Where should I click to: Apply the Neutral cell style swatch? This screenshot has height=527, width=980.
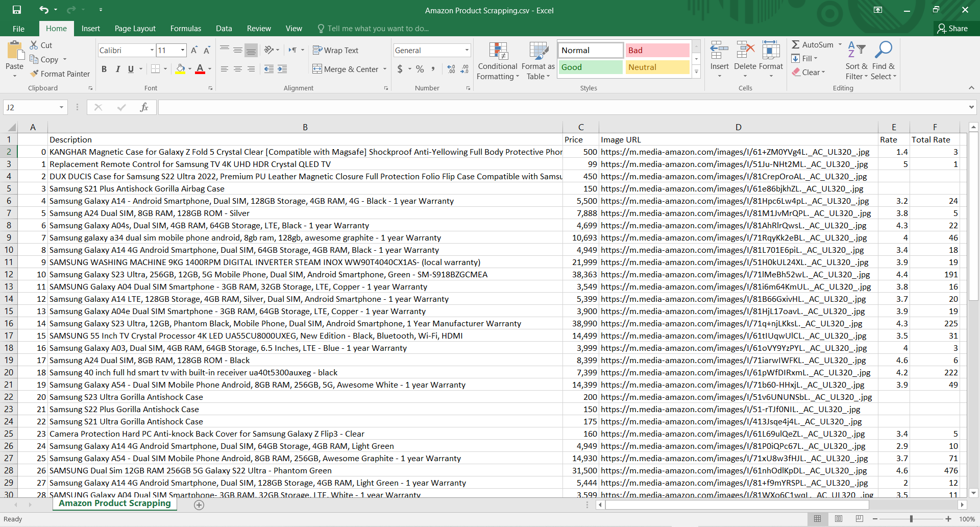(657, 67)
